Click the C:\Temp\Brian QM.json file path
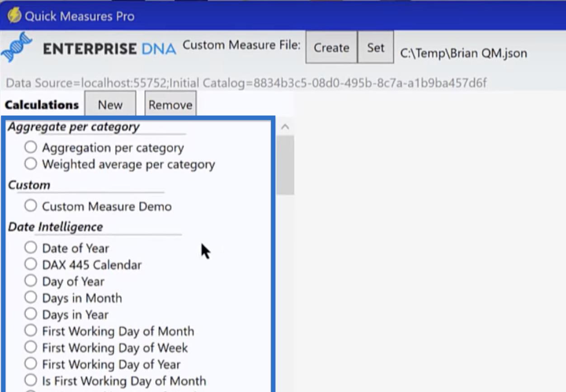 coord(463,53)
